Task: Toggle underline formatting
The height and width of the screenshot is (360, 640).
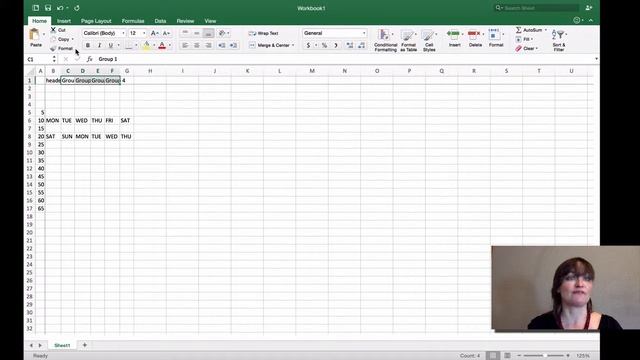Action: [110, 45]
